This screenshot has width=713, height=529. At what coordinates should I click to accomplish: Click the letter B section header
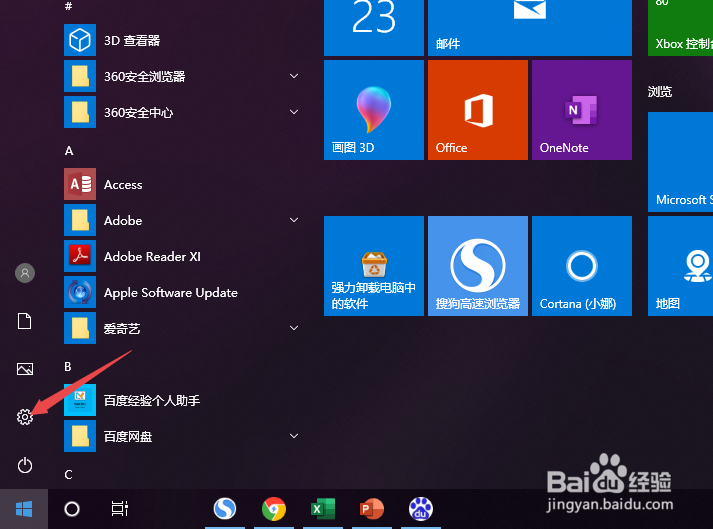coord(68,367)
